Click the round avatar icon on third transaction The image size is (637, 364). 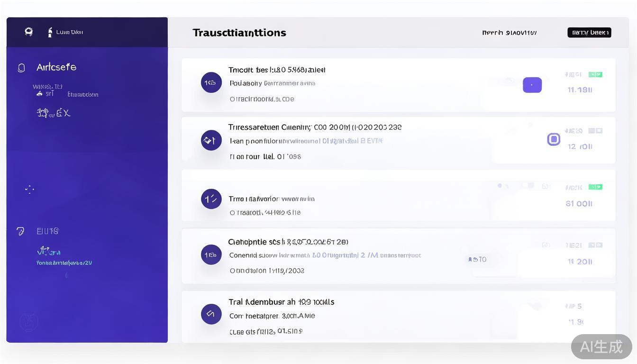(x=211, y=199)
